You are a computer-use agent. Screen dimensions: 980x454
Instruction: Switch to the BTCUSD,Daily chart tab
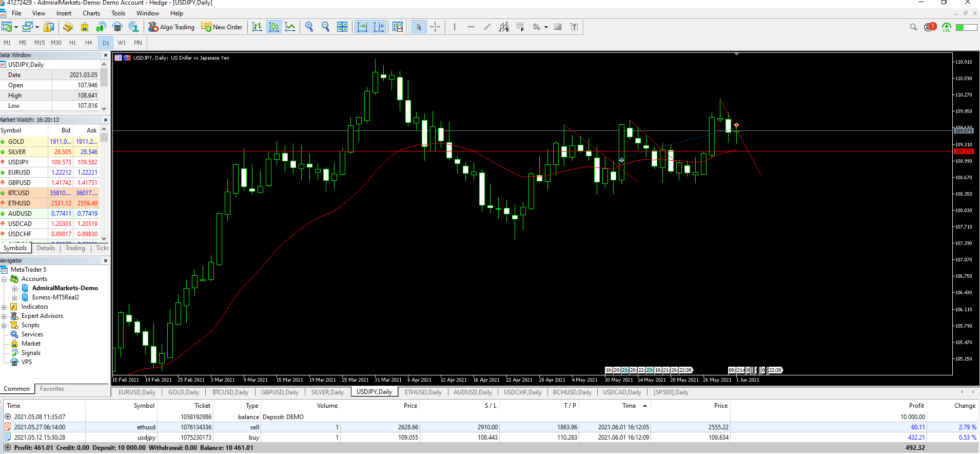click(x=230, y=392)
